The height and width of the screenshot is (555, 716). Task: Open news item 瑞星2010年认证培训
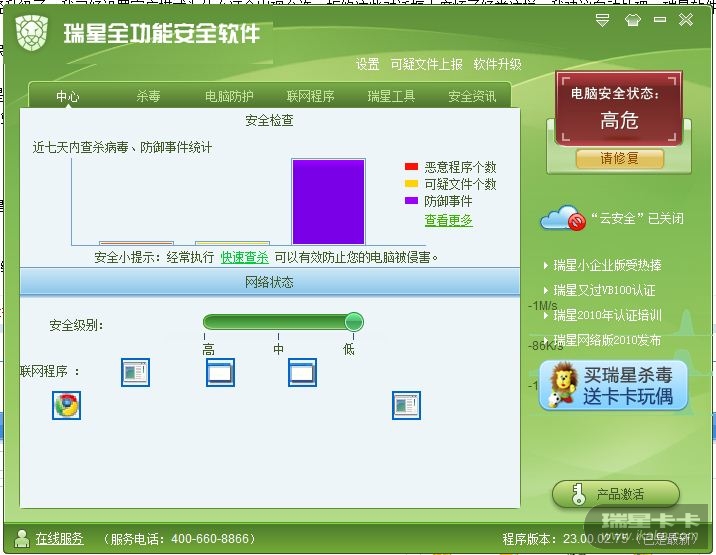point(607,315)
